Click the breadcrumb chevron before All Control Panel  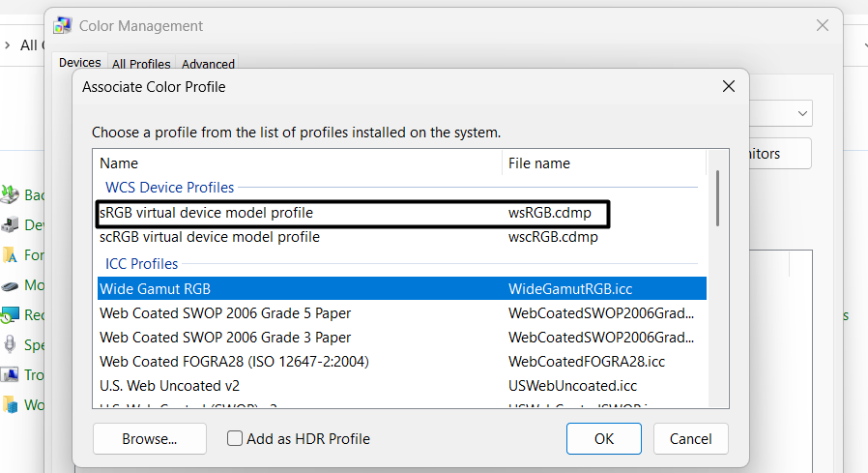7,45
